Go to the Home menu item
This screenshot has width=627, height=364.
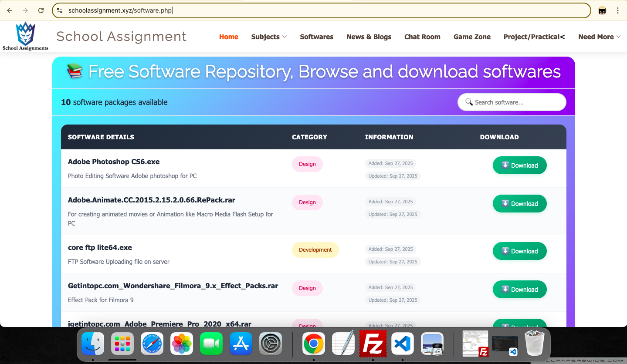tap(229, 37)
